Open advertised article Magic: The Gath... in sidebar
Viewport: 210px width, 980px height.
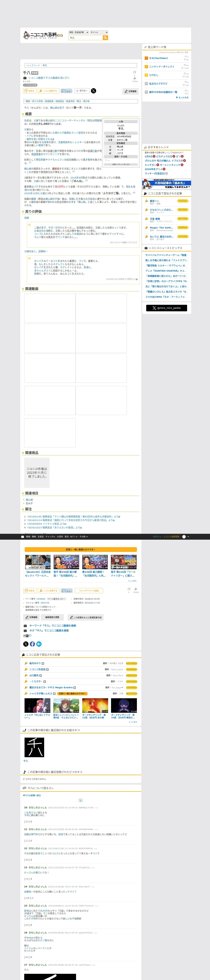pos(162,228)
